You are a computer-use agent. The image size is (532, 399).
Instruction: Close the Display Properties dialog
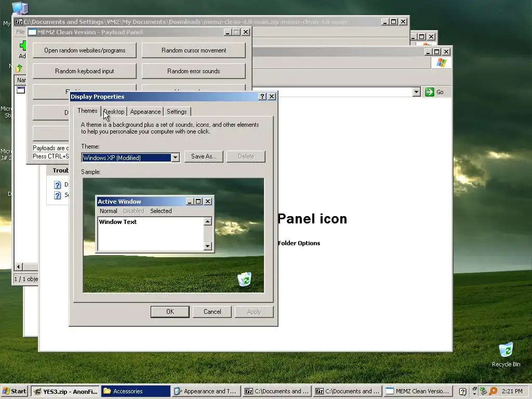point(272,96)
